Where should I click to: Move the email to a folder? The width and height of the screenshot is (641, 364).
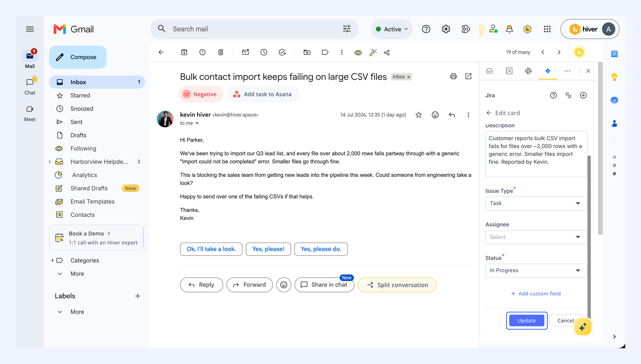(307, 52)
